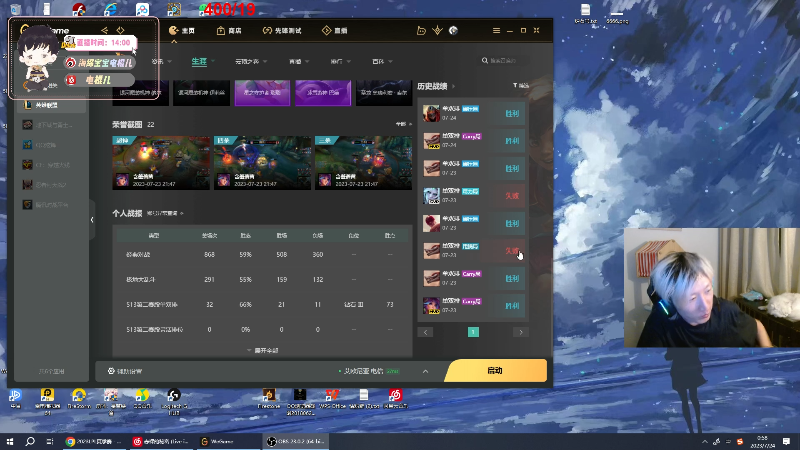Open the WeGame hamburger menu

pos(496,31)
